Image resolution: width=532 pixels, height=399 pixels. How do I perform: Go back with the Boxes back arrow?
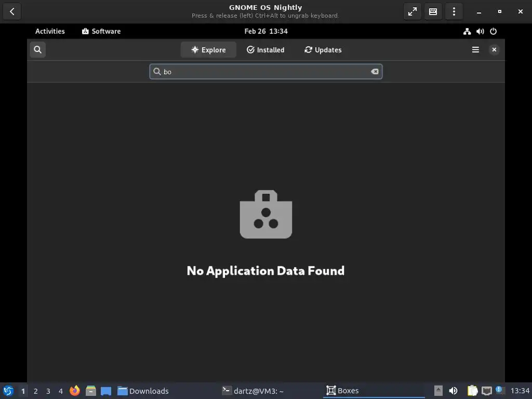coord(12,11)
